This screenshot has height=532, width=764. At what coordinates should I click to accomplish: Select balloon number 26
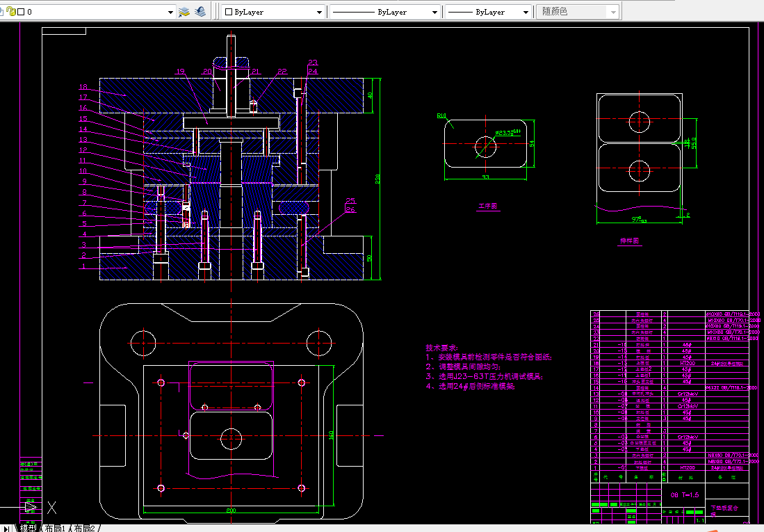[x=350, y=210]
